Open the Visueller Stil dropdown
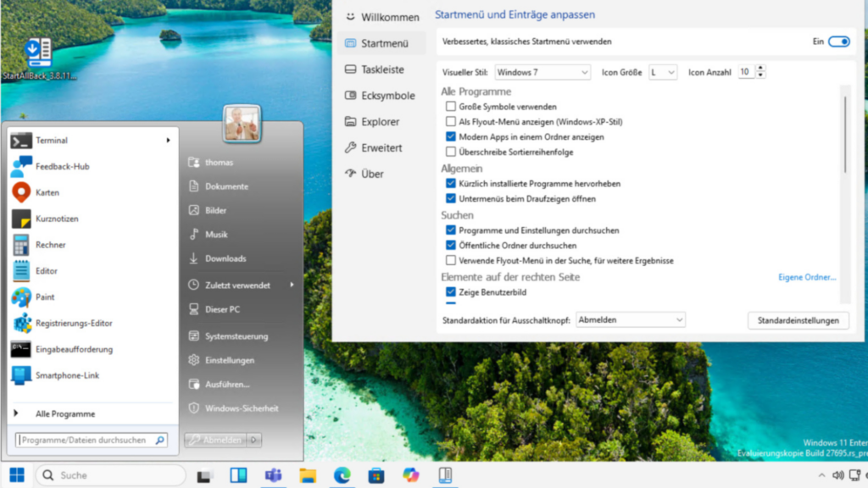Viewport: 868px width, 488px height. (542, 73)
